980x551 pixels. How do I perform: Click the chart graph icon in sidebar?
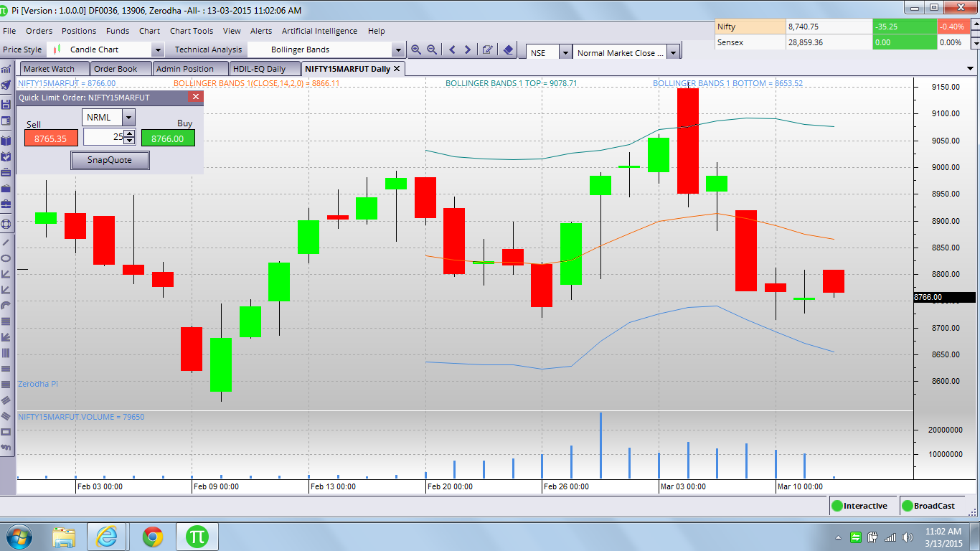(x=6, y=70)
